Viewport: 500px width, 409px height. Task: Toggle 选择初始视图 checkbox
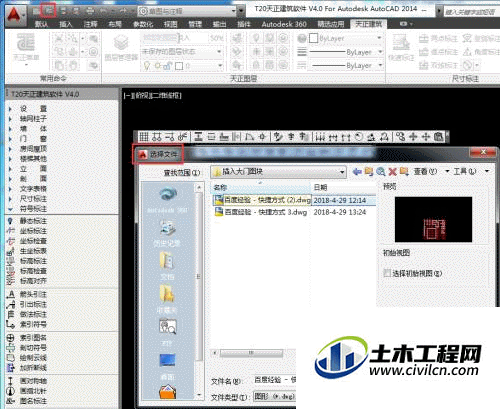click(x=387, y=273)
